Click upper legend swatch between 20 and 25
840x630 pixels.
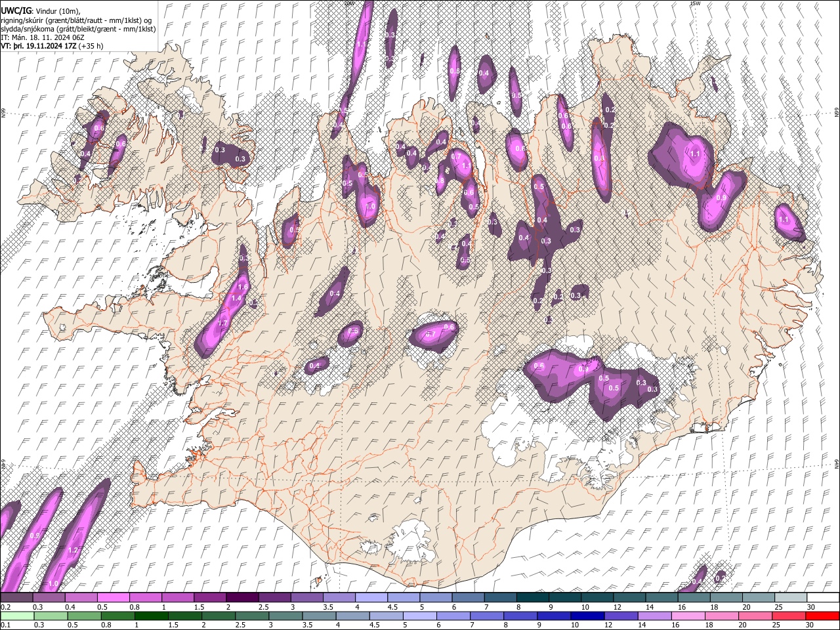pos(758,598)
